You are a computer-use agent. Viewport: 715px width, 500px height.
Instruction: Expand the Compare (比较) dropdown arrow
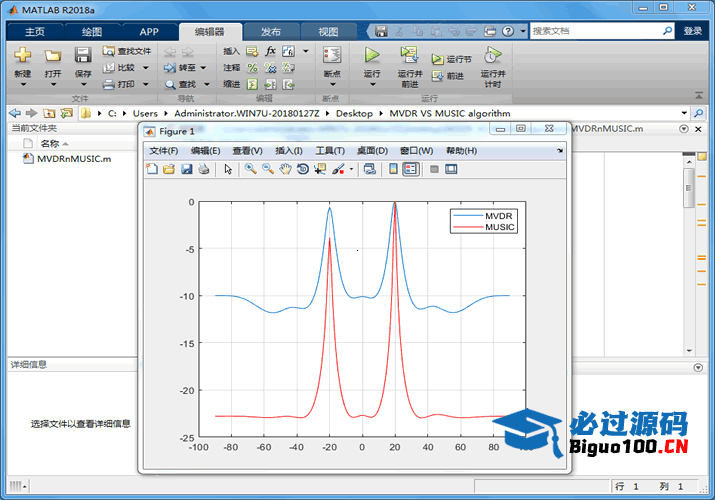pyautogui.click(x=146, y=67)
